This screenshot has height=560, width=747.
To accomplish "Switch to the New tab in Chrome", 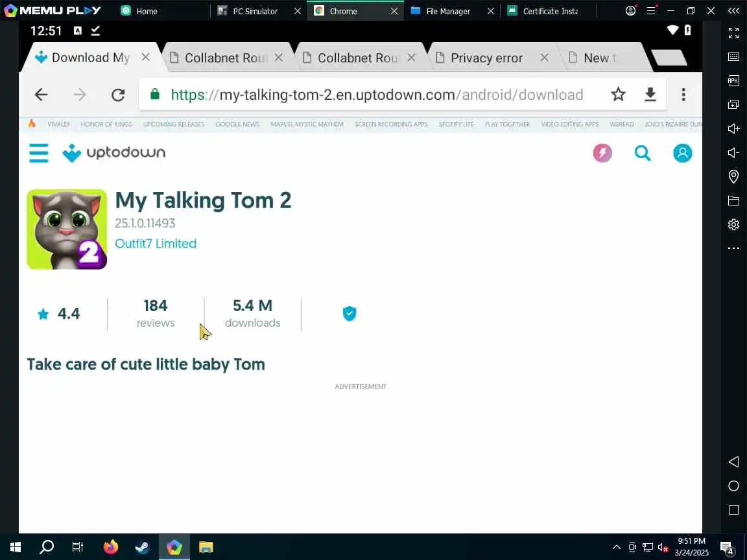I will [600, 58].
